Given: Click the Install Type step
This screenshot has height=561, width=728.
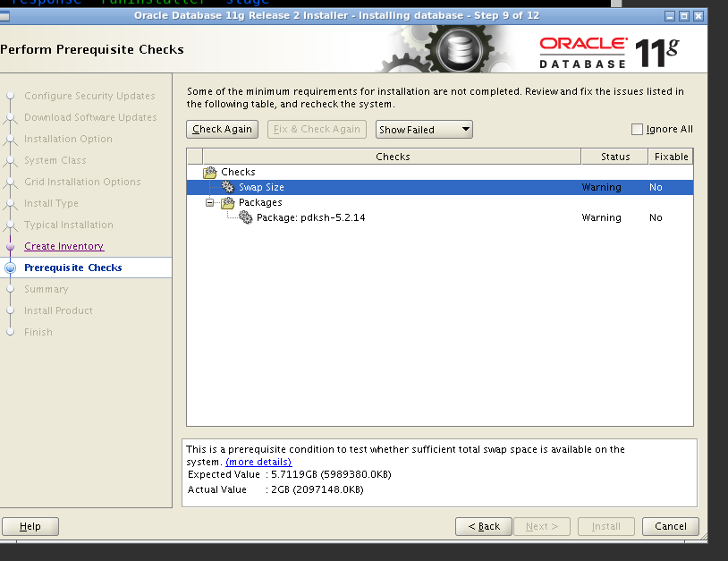Looking at the screenshot, I should (51, 203).
